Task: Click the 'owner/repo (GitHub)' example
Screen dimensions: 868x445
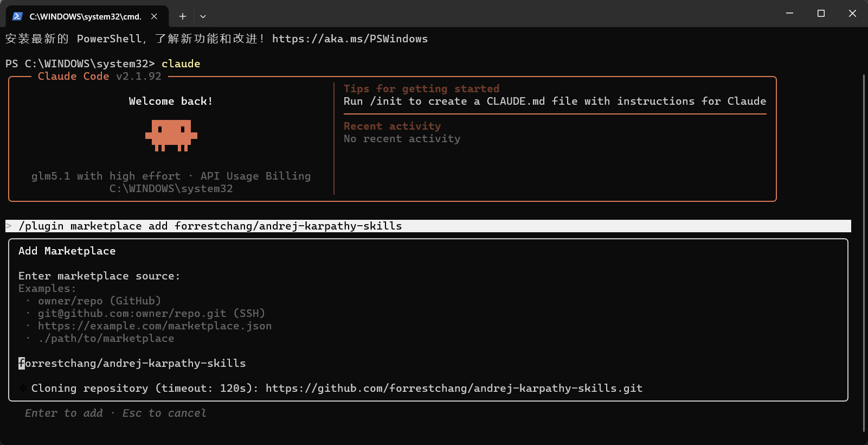Action: 99,301
